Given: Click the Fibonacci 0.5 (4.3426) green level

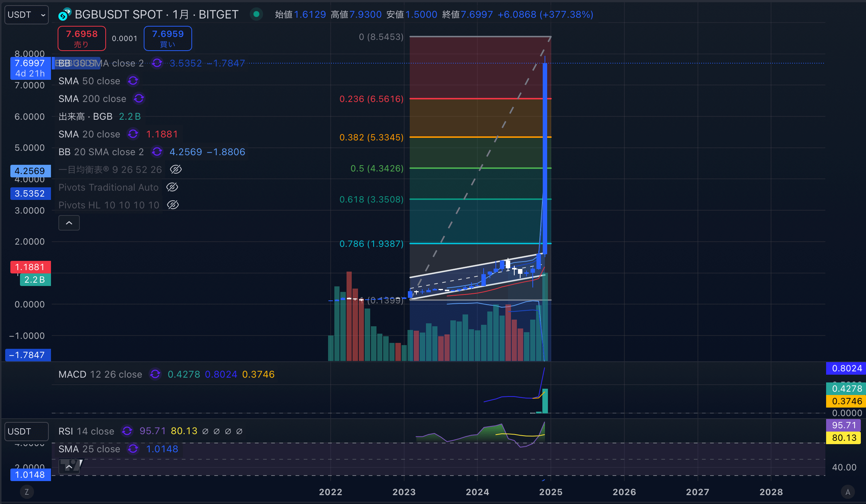Looking at the screenshot, I should (x=480, y=168).
